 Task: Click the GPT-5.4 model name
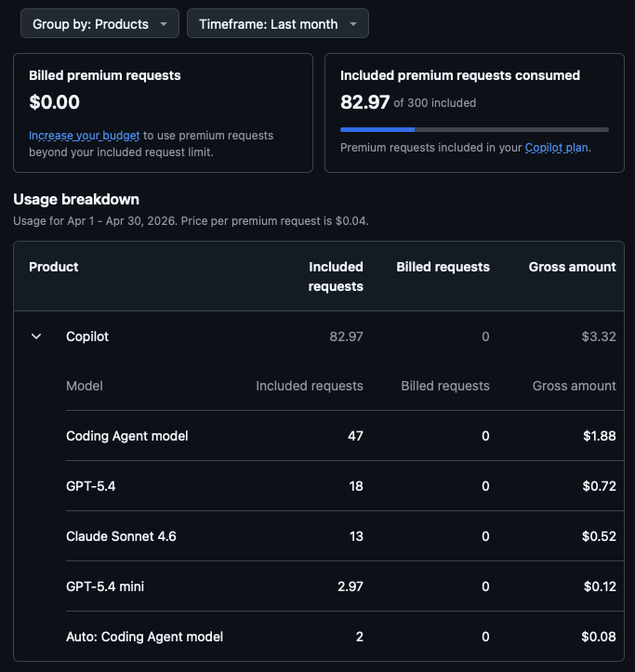(x=90, y=486)
